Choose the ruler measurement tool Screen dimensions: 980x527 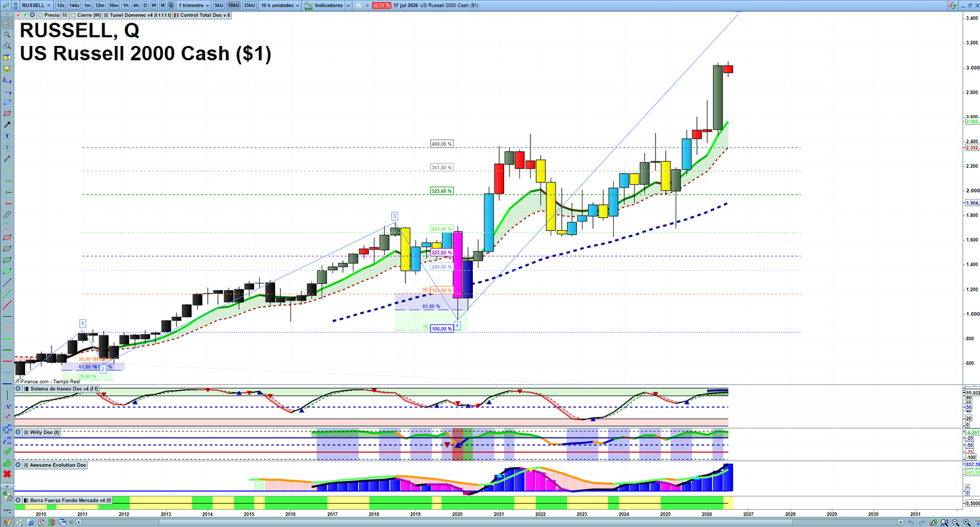[7, 214]
